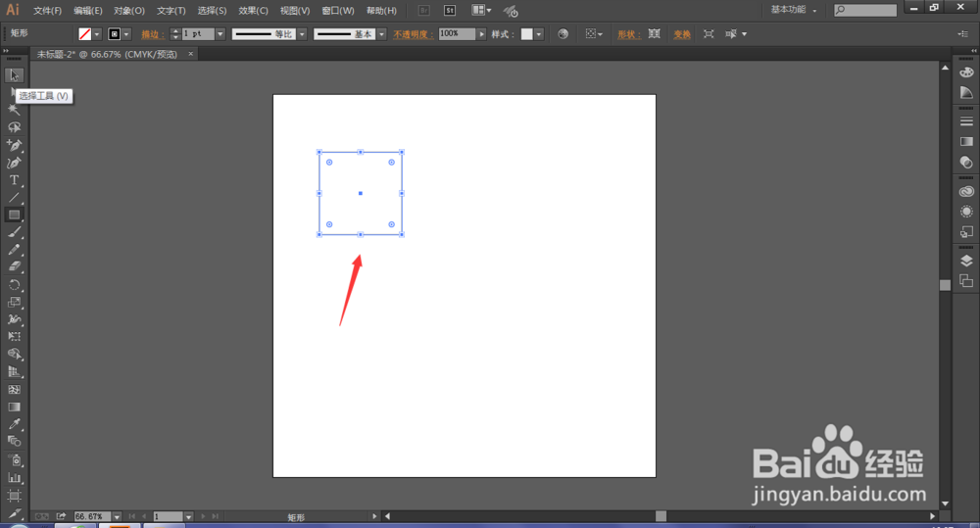Viewport: 980px width, 528px height.
Task: Open the Creative Cloud Libraries panel icon
Action: [966, 191]
